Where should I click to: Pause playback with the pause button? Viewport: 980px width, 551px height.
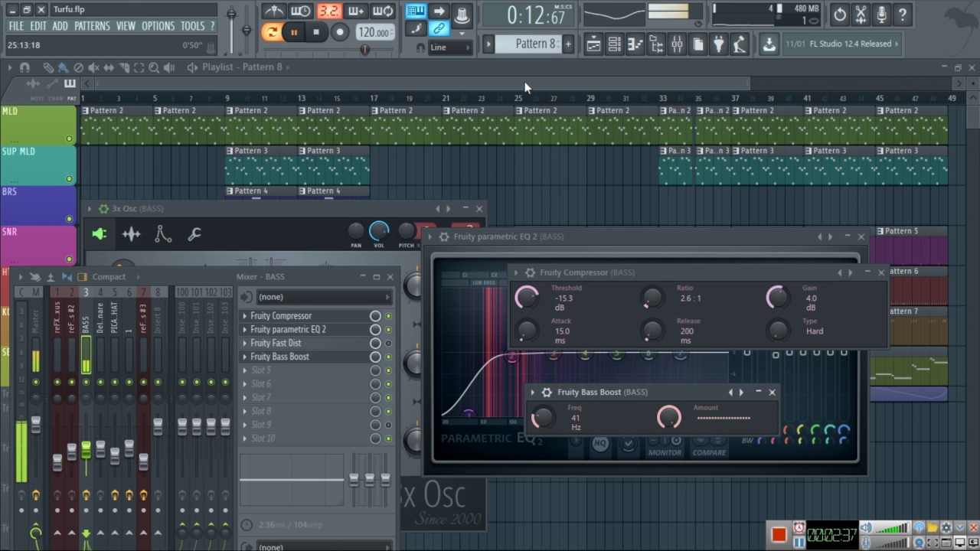[x=294, y=32]
